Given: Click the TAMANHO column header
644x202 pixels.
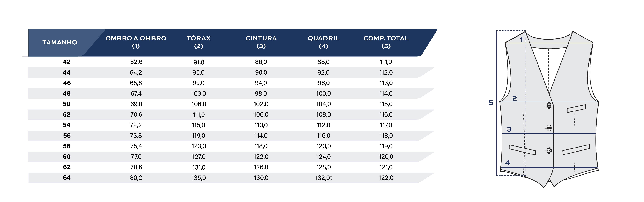Looking at the screenshot, I should tap(60, 43).
